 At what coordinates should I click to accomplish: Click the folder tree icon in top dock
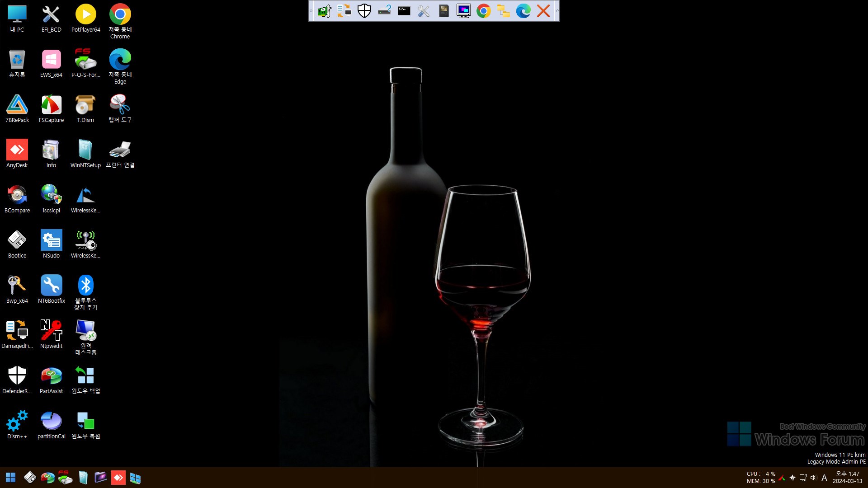click(504, 11)
